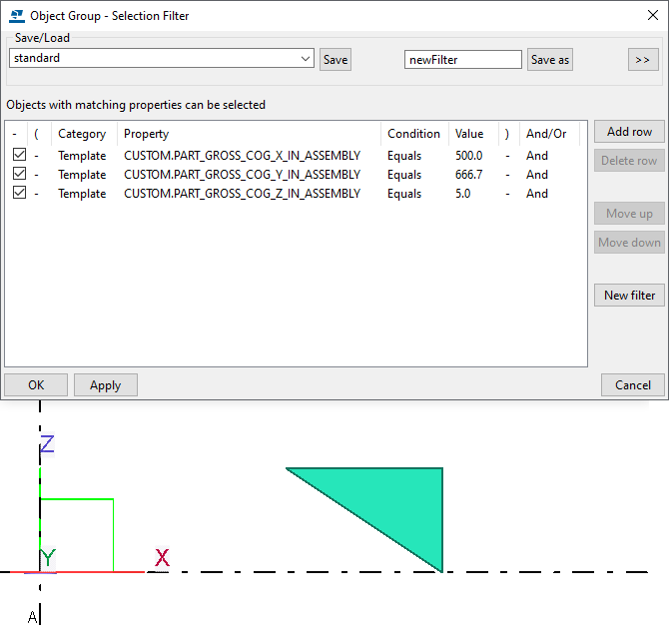Expand the filter list with >> button
Screen dimensions: 669x644
(x=642, y=60)
